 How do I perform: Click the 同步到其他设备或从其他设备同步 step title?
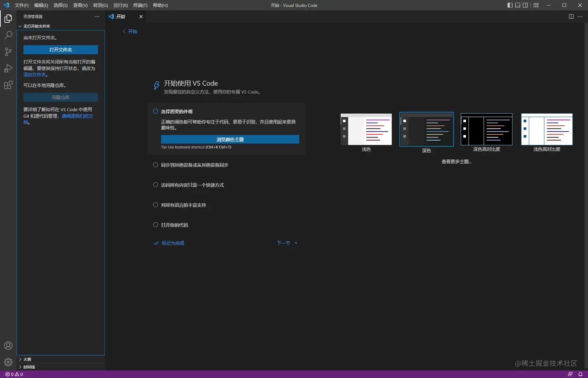194,165
